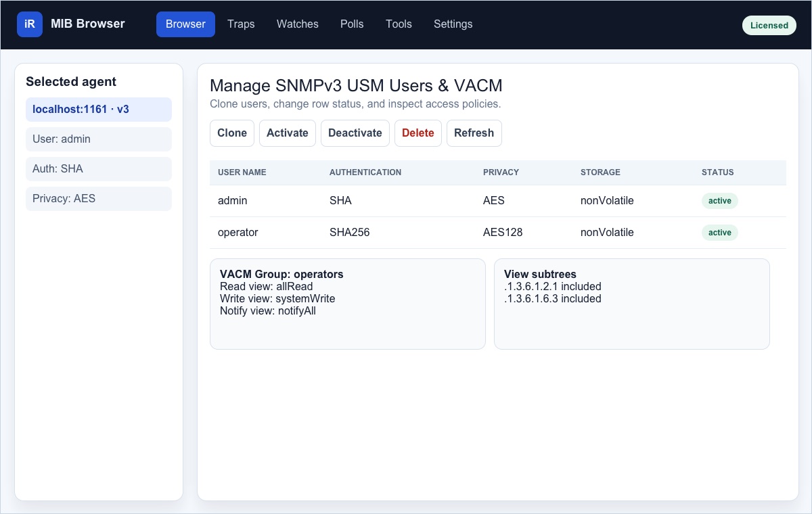Refresh the USM users table

(474, 133)
